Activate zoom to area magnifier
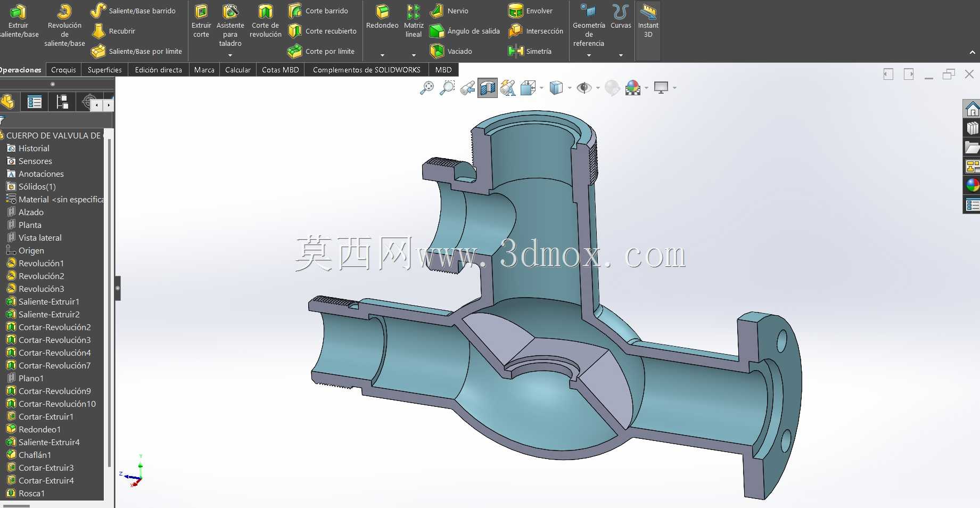The width and height of the screenshot is (980, 508). click(x=447, y=88)
